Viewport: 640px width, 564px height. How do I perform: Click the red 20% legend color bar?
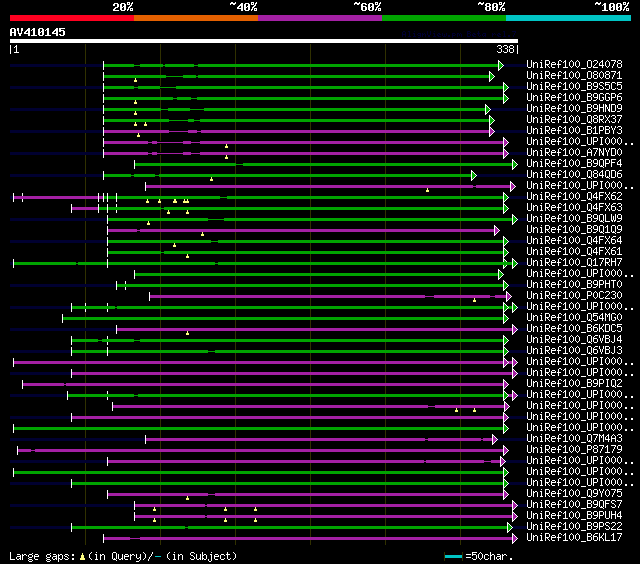pos(72,18)
